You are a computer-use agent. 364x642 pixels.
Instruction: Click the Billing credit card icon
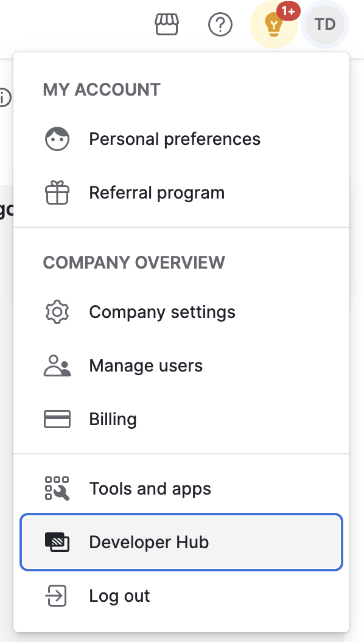57,418
